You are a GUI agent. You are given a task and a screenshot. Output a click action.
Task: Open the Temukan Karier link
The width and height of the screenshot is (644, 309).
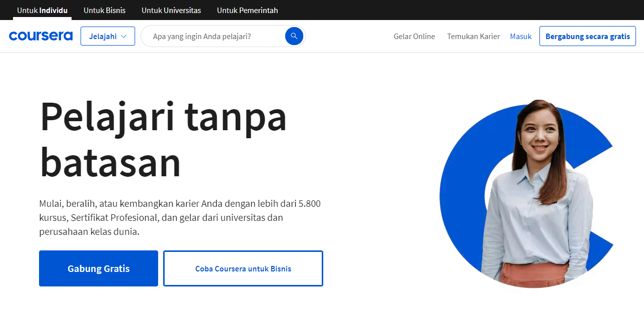tap(473, 37)
